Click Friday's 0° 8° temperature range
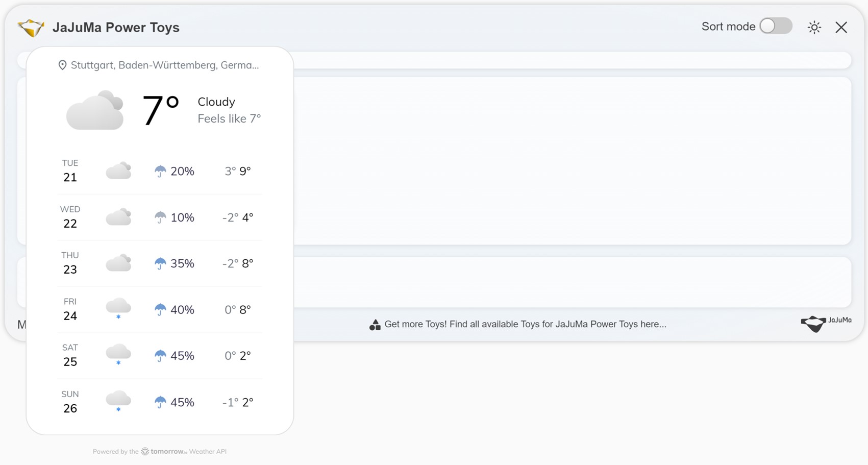This screenshot has height=465, width=868. click(238, 310)
